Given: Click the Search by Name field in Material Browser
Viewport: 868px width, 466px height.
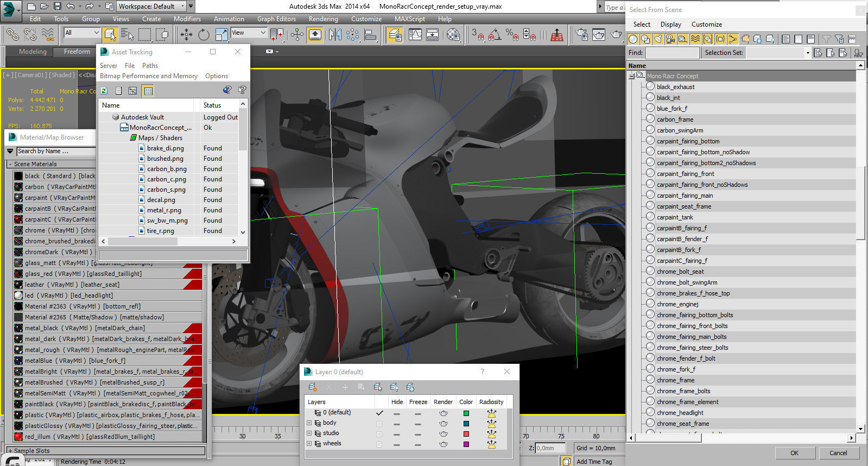Looking at the screenshot, I should click(56, 152).
